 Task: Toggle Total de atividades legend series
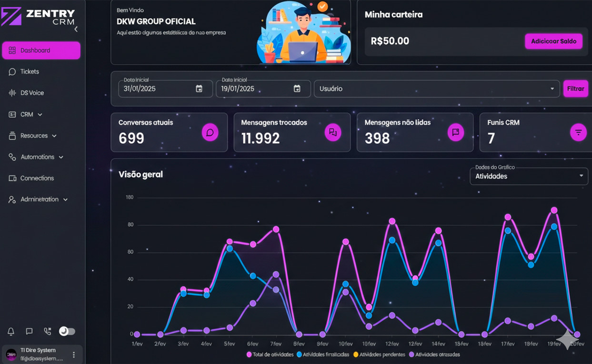[x=270, y=354]
